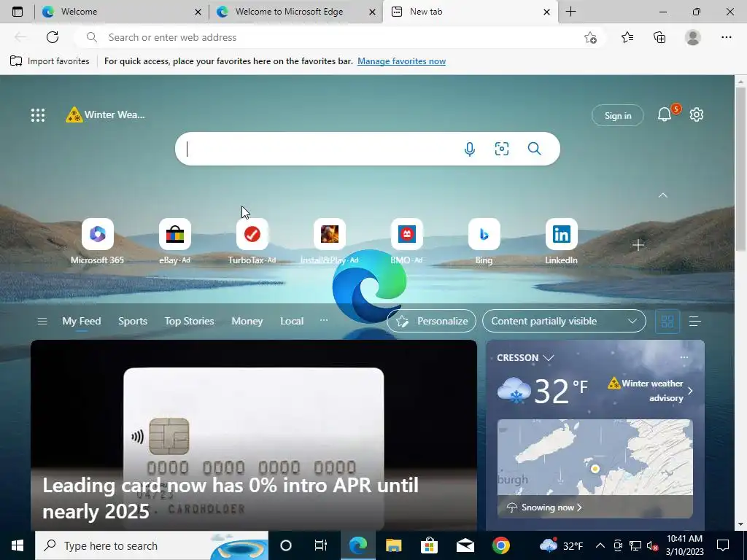This screenshot has height=560, width=747.
Task: Show more feed categories ellipsis
Action: [x=324, y=320]
